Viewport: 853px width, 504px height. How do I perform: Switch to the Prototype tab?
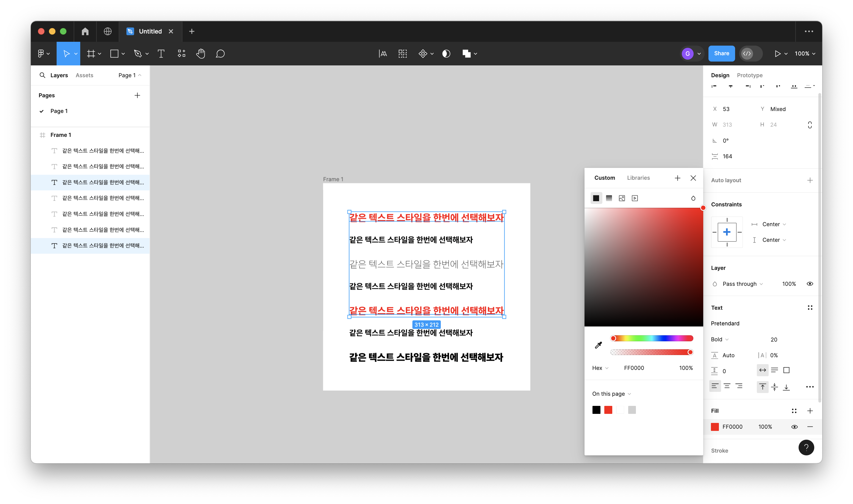tap(749, 75)
